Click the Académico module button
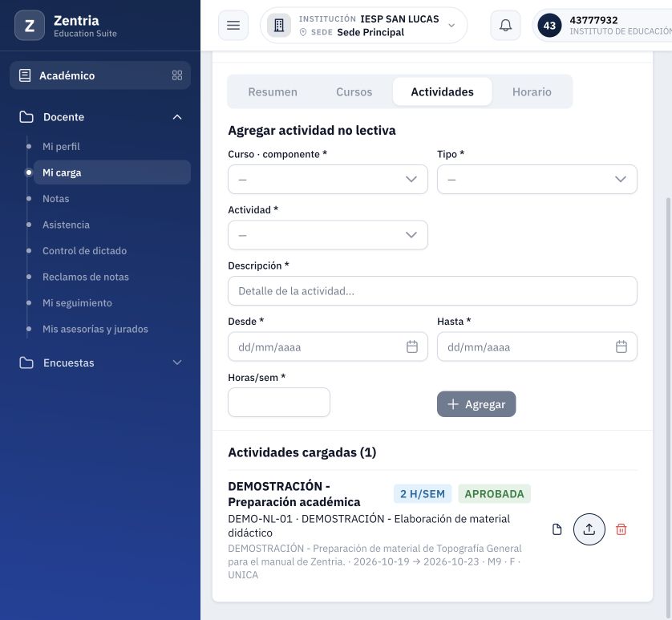Viewport: 672px width, 620px height. point(100,75)
